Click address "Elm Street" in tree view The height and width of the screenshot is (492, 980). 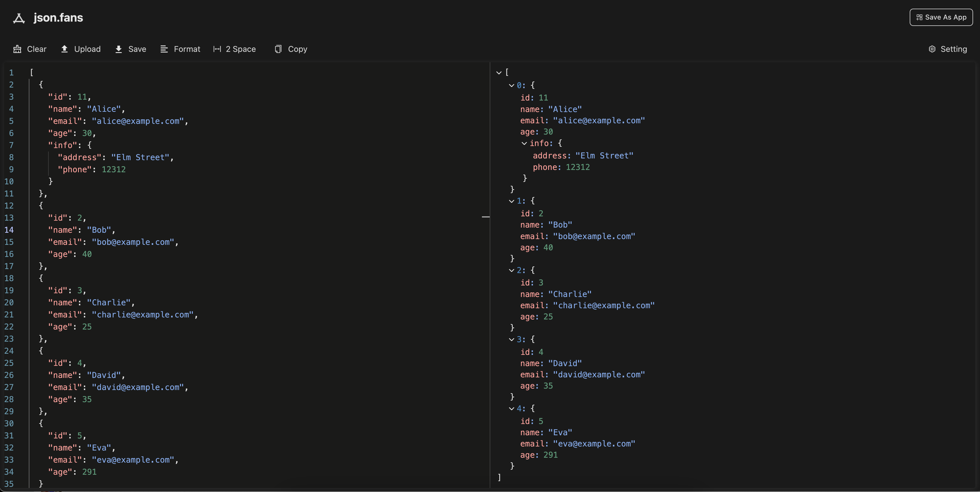(605, 156)
